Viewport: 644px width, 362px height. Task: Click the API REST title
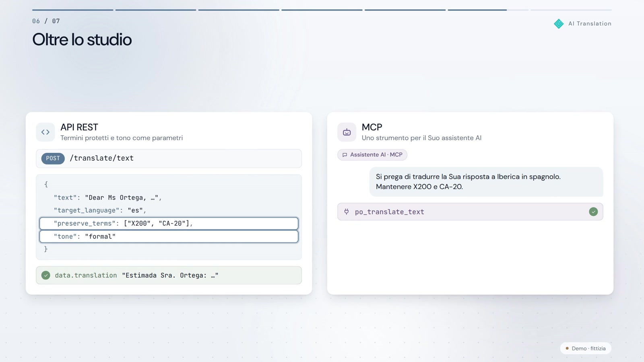[x=79, y=127]
